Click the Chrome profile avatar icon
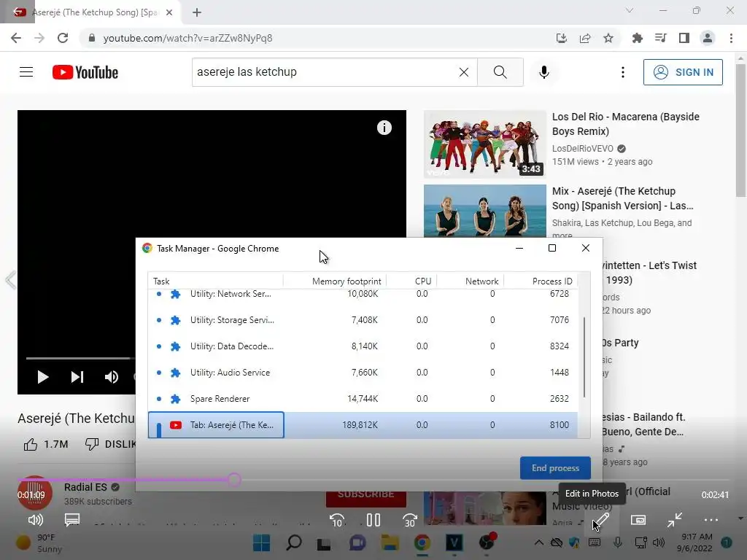This screenshot has width=747, height=560. coord(708,38)
